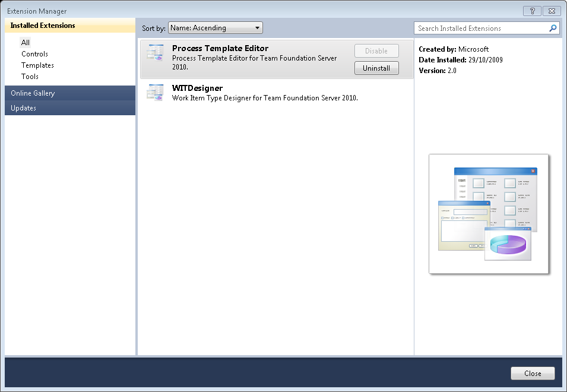Expand the Name: Ascending combo box arrow

258,27
